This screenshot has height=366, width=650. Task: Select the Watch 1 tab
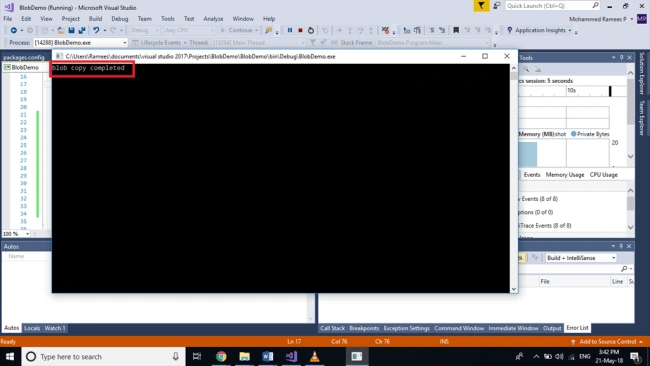point(55,328)
